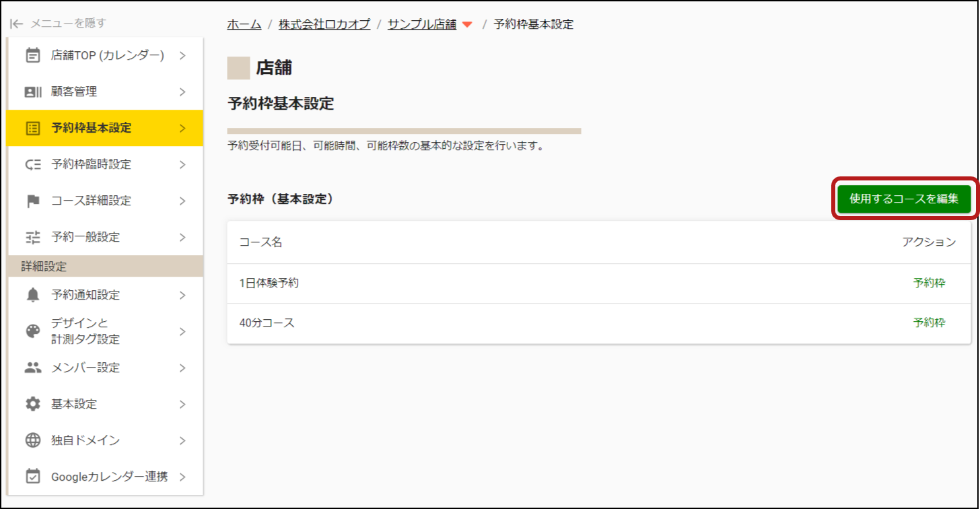Expand the 独自ドメイン chevron
This screenshot has width=980, height=509.
(x=182, y=440)
